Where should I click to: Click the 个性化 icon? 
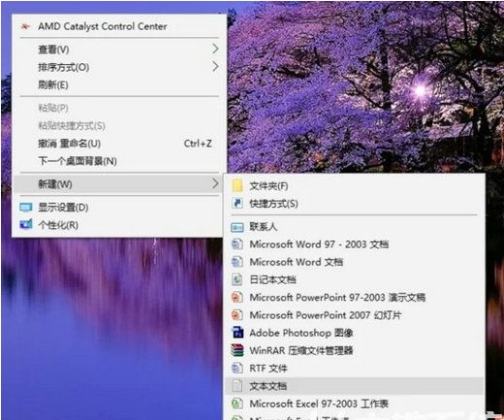(26, 224)
